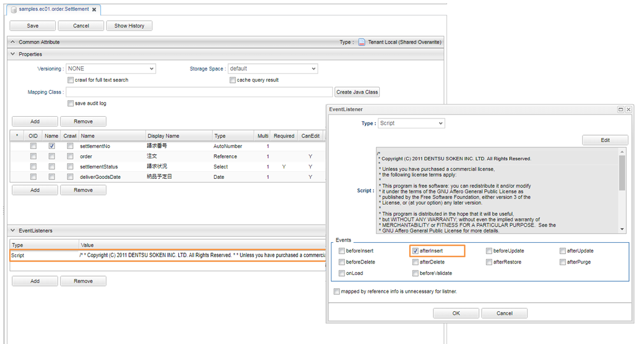
Task: Check the beforeValidate event
Action: (x=415, y=273)
